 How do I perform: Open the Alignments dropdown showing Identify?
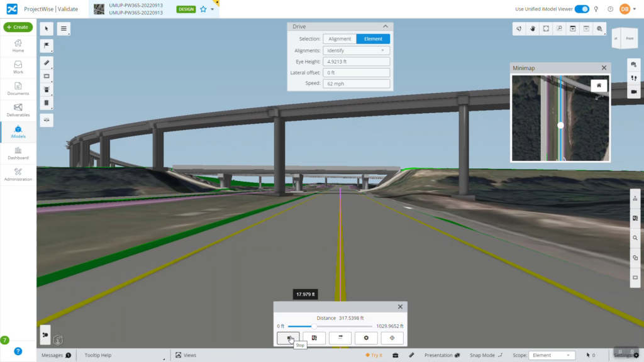(357, 50)
